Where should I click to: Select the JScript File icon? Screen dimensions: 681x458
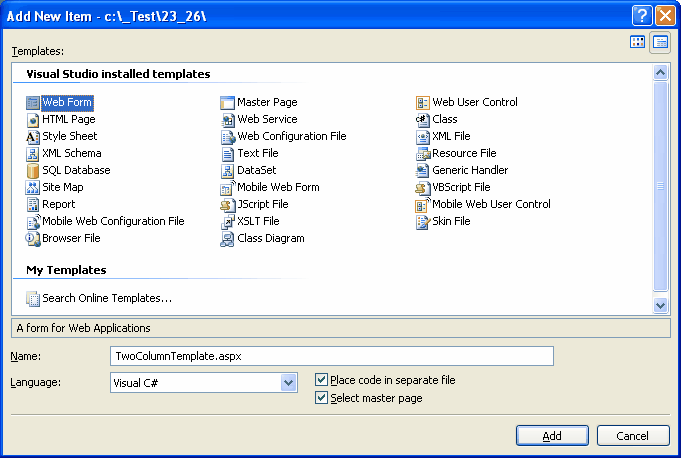click(227, 204)
